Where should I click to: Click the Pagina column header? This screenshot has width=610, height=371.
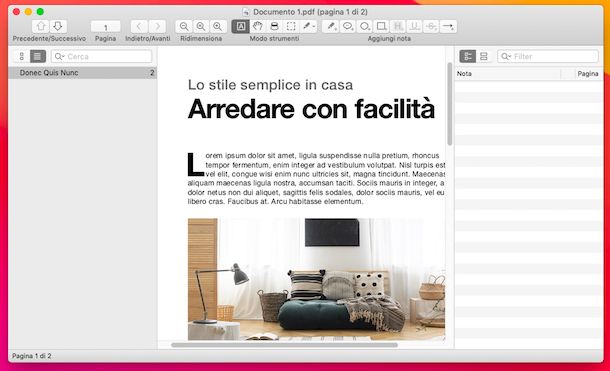(587, 74)
